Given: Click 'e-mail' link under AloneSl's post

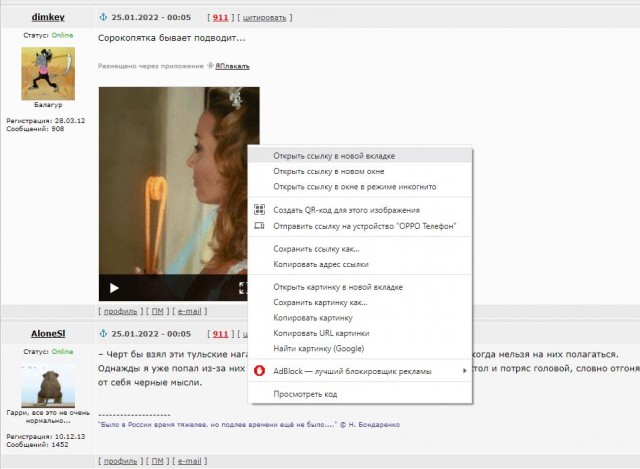Looking at the screenshot, I should pos(190,461).
